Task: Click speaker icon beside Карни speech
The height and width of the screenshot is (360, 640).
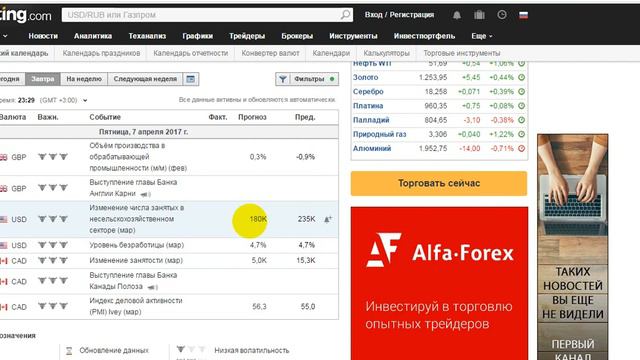Action: [x=145, y=194]
